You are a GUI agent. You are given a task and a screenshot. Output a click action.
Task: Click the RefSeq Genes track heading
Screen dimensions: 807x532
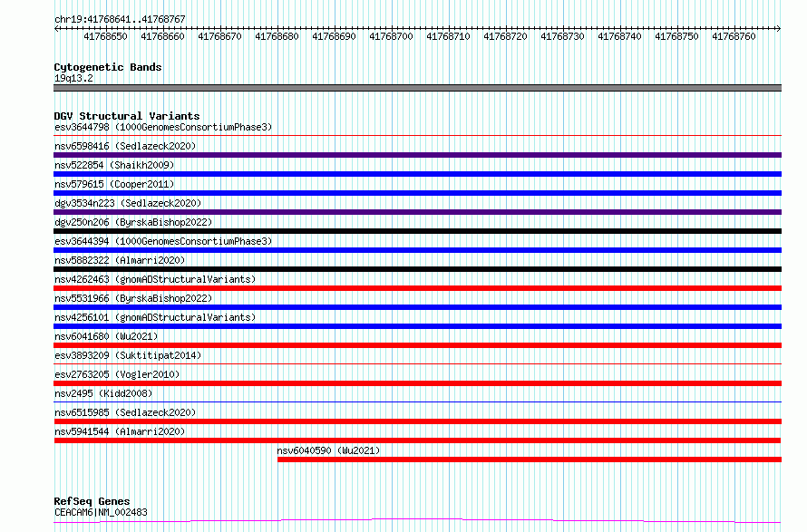click(92, 501)
